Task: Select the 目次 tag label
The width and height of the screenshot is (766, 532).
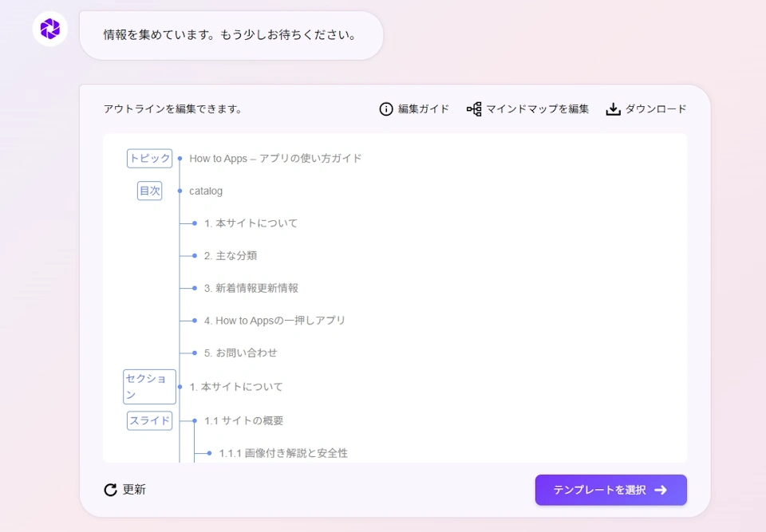Action: [149, 191]
